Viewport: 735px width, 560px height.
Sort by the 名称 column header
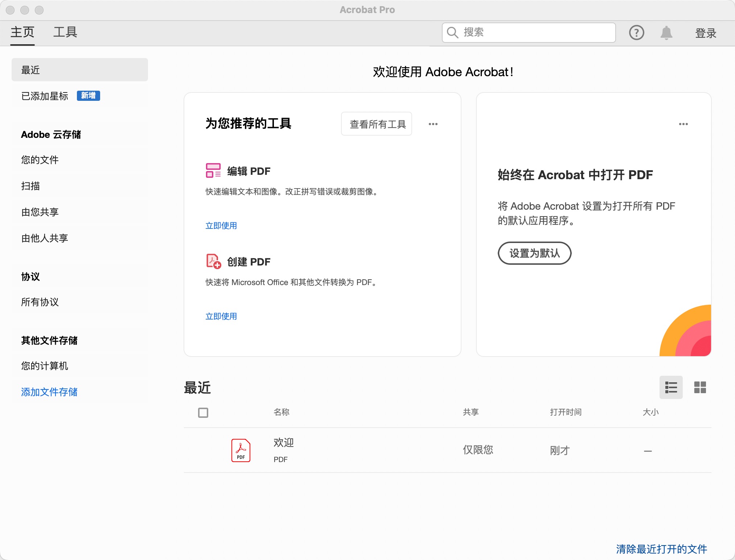click(282, 412)
